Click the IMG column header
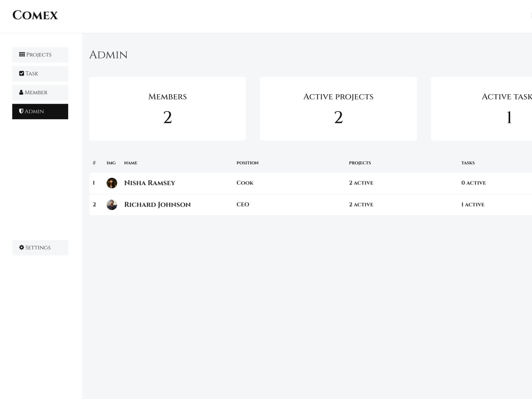The height and width of the screenshot is (399, 532). (x=111, y=163)
